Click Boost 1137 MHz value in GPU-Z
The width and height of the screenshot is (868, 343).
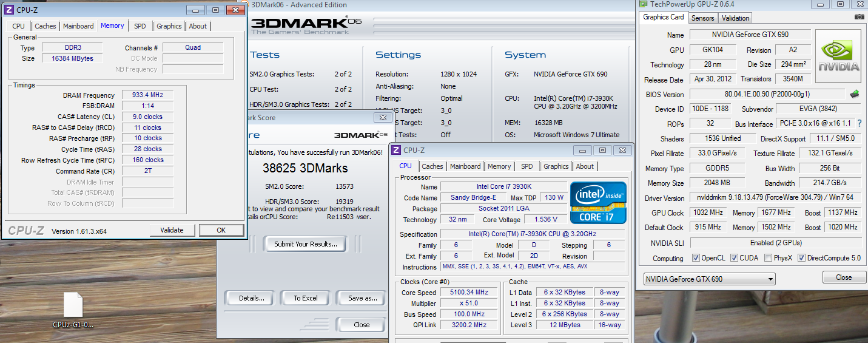[843, 212]
